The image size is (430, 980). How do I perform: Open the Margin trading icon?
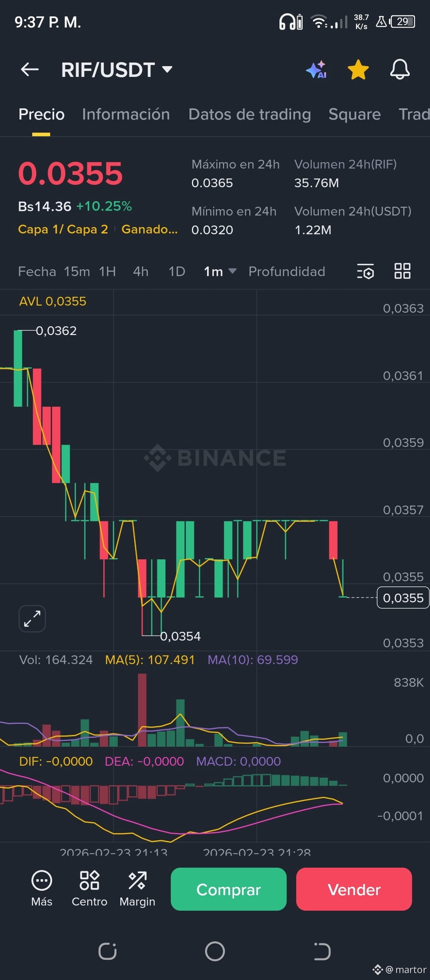pyautogui.click(x=137, y=889)
